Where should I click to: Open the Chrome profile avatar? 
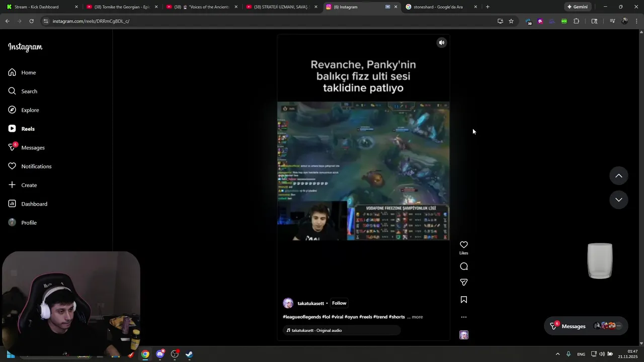point(624,21)
